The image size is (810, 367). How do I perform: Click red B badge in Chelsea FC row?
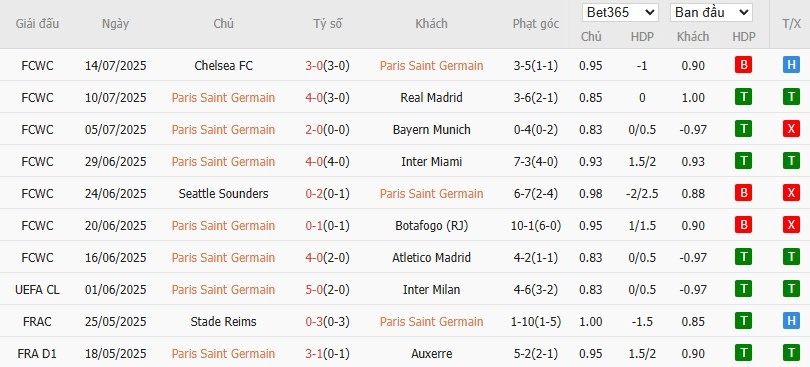743,65
